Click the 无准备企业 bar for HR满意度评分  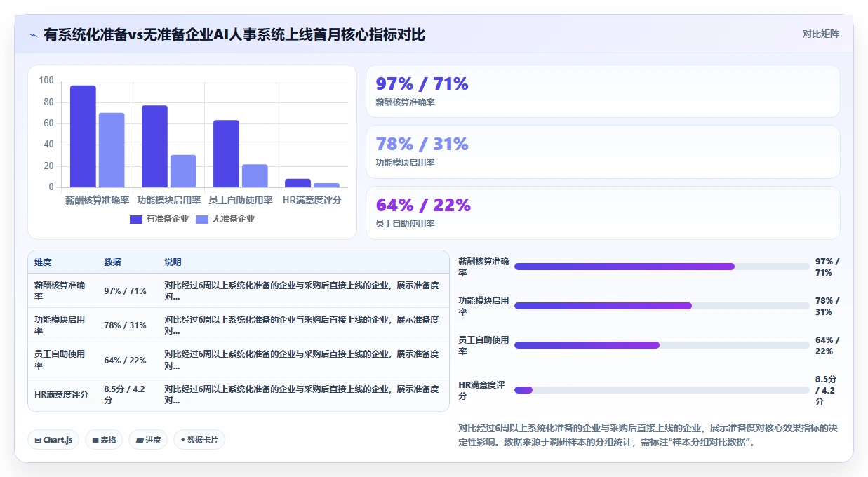(326, 185)
